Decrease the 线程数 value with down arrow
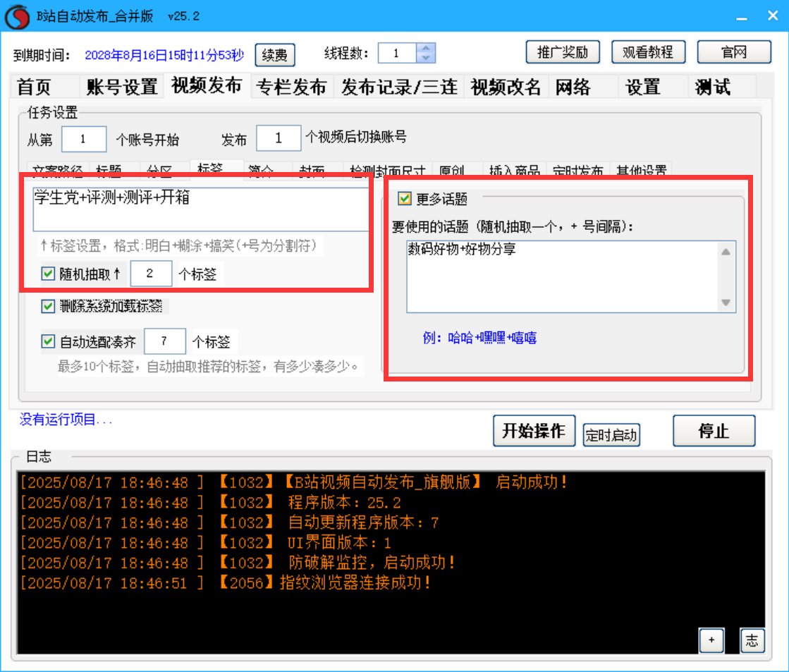The height and width of the screenshot is (672, 789). click(426, 58)
